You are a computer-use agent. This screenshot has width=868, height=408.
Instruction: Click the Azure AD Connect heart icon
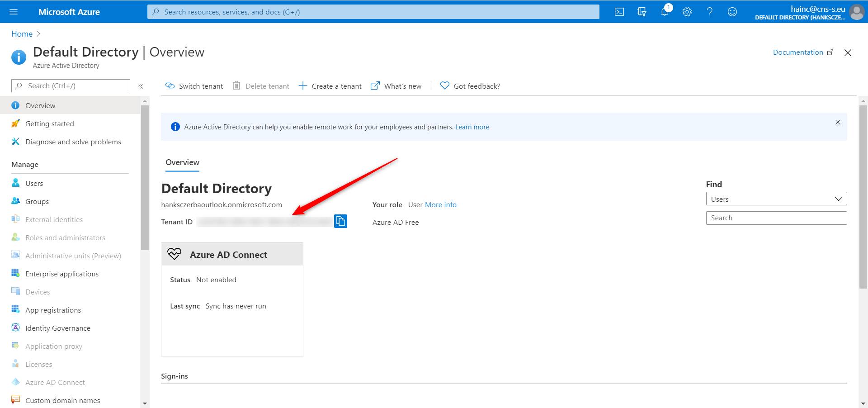(x=174, y=254)
